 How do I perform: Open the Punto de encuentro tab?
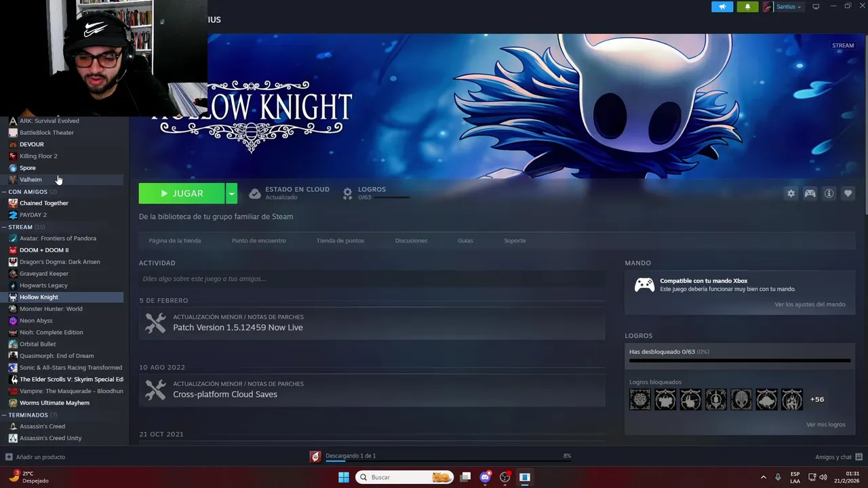pos(259,241)
